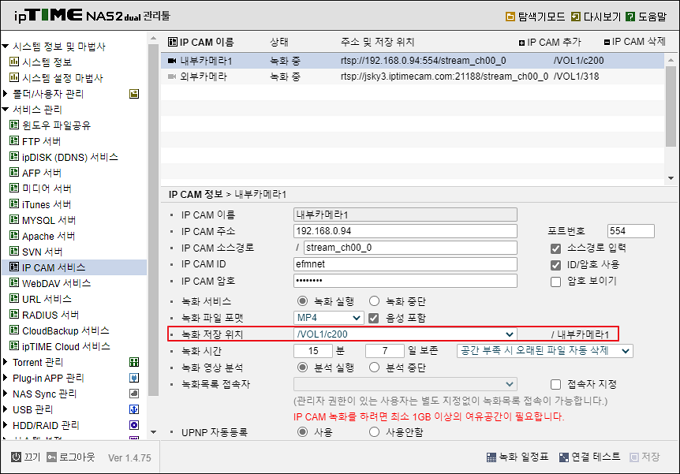The image size is (680, 474).
Task: Click the AFP 서버 icon
Action: (x=14, y=172)
